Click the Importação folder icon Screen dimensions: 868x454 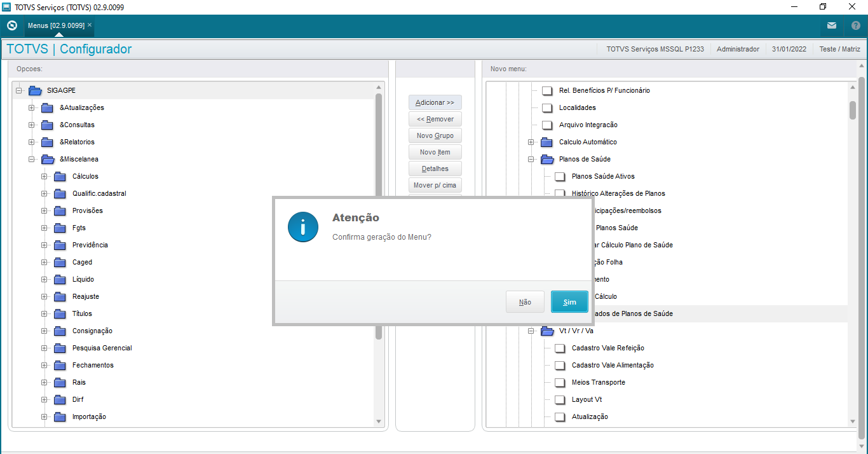tap(60, 416)
